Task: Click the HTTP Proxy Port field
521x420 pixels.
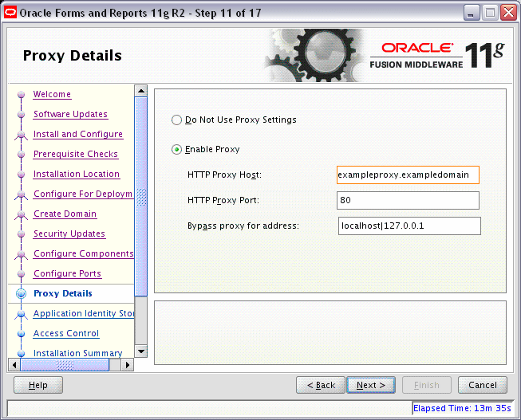Action: pyautogui.click(x=408, y=200)
